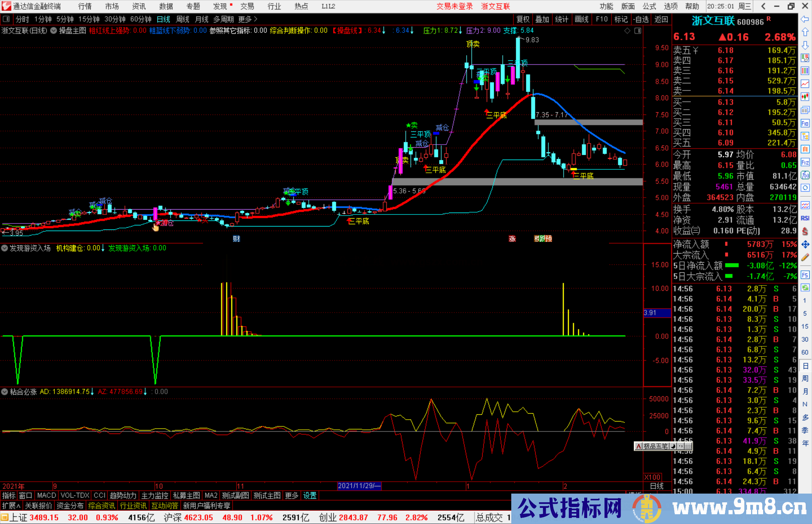The width and height of the screenshot is (812, 524).
Task: Click the down arrow sidebar icon
Action: (x=805, y=45)
